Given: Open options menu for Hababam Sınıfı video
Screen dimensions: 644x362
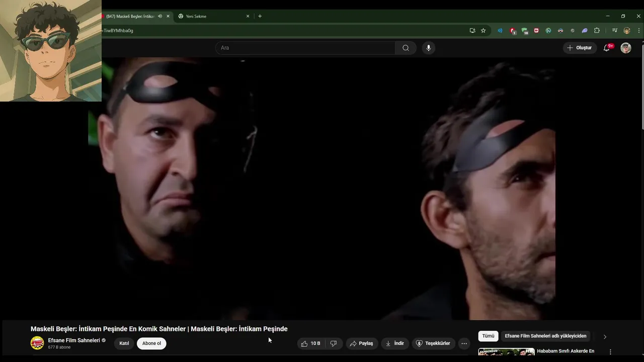Looking at the screenshot, I should pos(610,352).
